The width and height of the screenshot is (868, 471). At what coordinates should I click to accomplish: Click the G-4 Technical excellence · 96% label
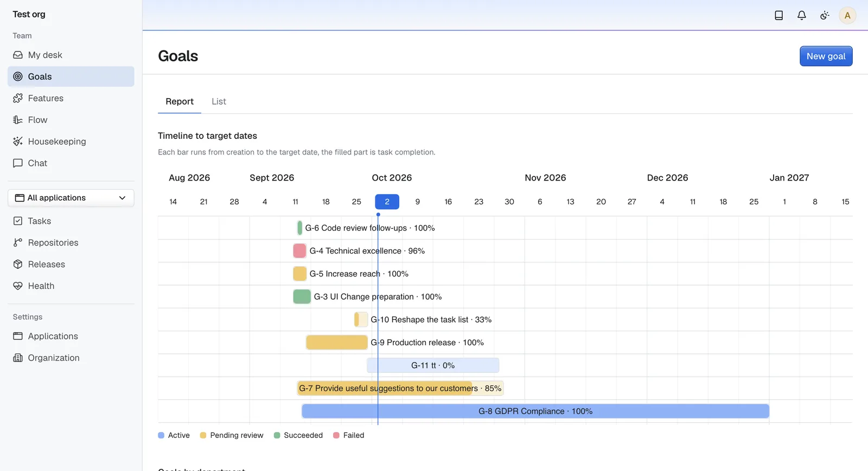[x=367, y=251]
